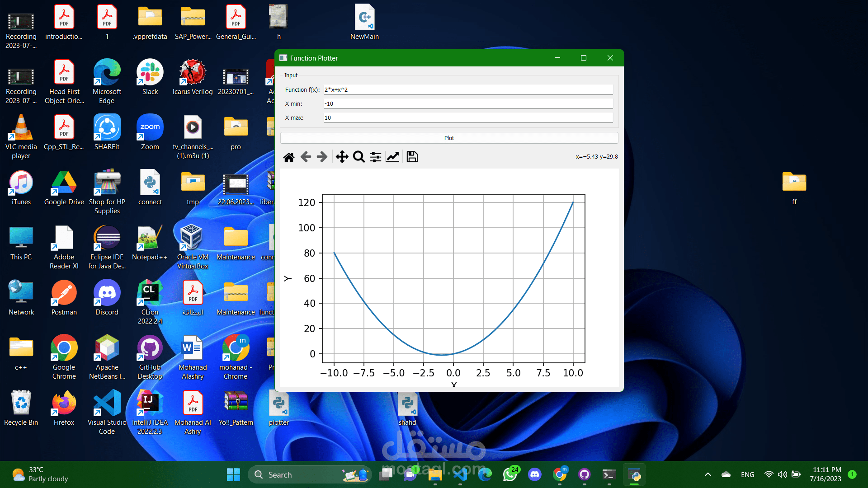
Task: Select the Icarus Verilog desktop icon
Action: (x=193, y=77)
